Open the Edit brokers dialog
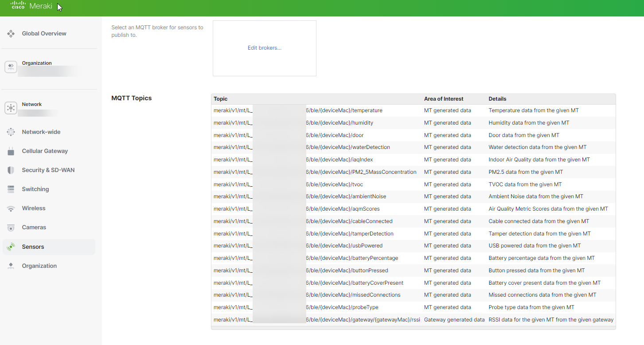644x345 pixels. click(264, 47)
